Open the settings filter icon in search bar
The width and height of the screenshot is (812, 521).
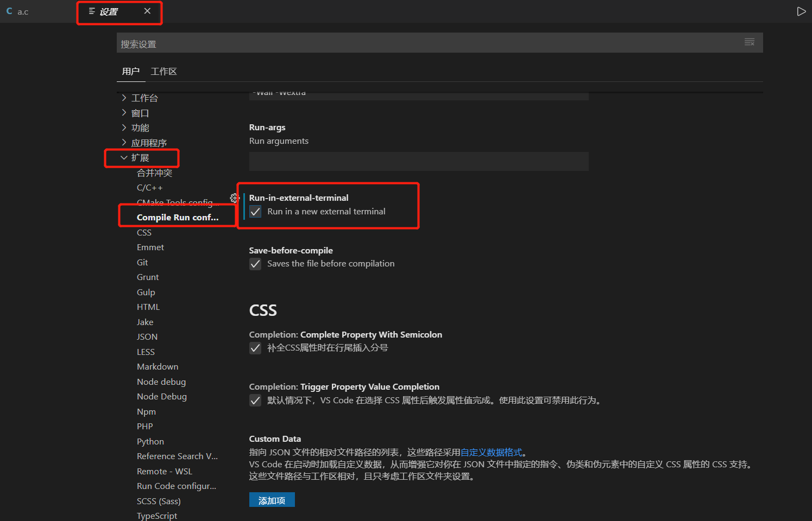pos(750,42)
